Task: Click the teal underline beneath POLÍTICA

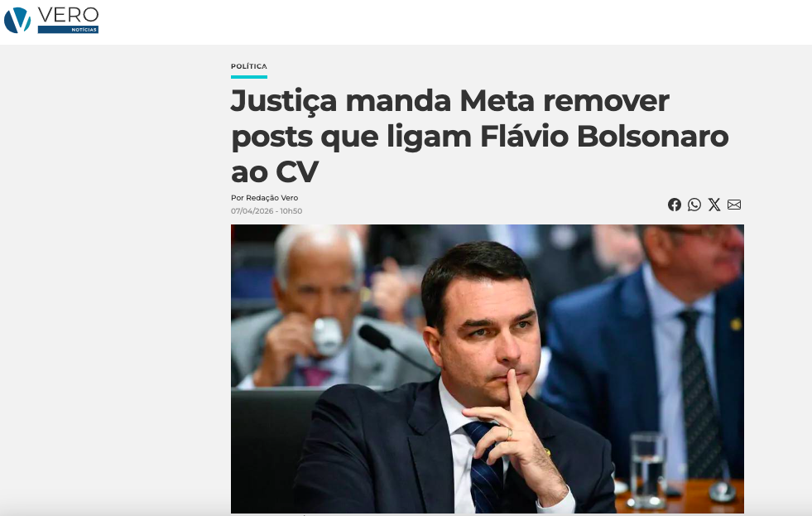Action: pyautogui.click(x=249, y=77)
